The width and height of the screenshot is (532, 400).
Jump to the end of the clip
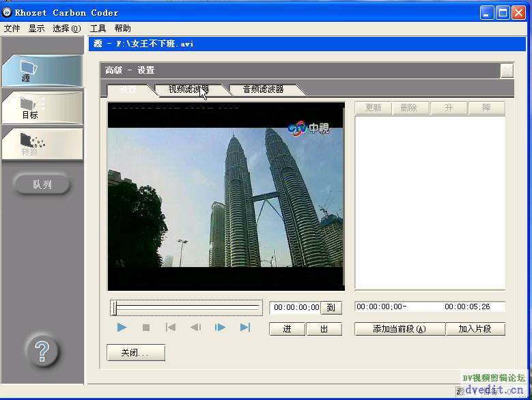(244, 328)
